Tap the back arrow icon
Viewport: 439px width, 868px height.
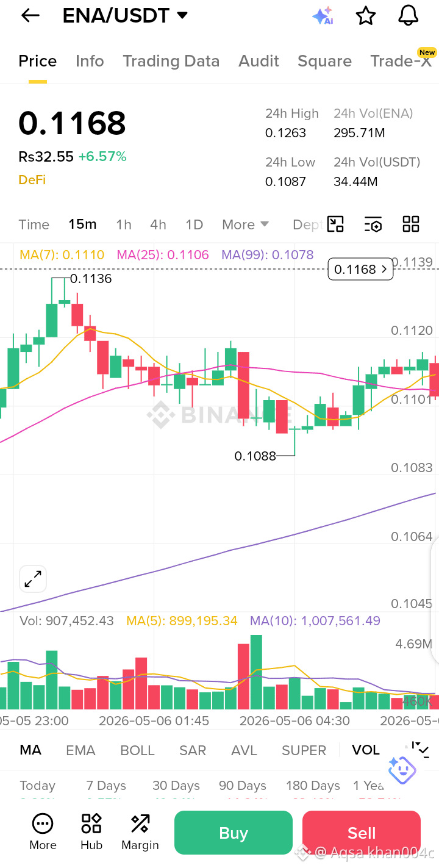[x=30, y=16]
